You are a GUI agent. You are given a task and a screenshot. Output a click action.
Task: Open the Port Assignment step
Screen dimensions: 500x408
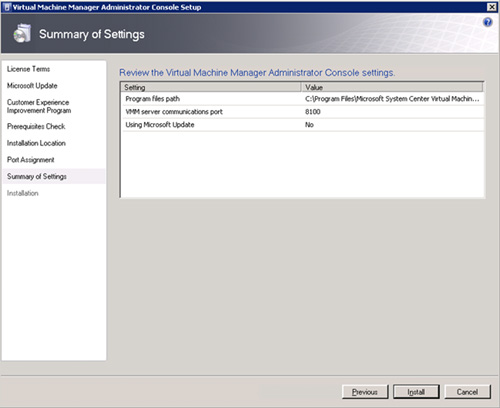pyautogui.click(x=31, y=160)
